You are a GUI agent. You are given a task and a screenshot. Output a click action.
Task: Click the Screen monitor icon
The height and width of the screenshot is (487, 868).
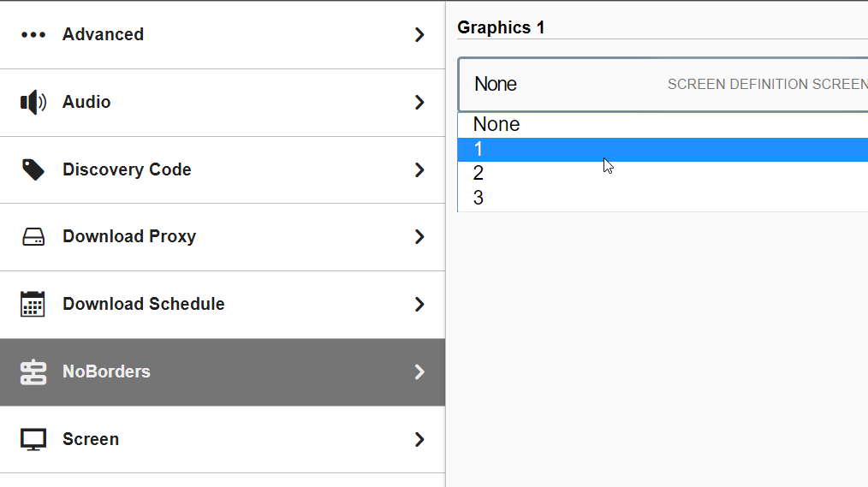click(33, 439)
